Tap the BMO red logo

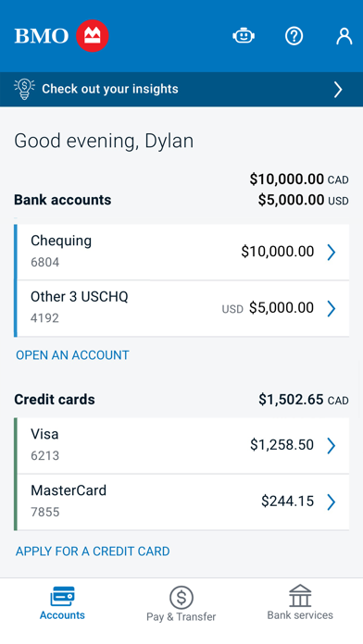click(x=92, y=36)
